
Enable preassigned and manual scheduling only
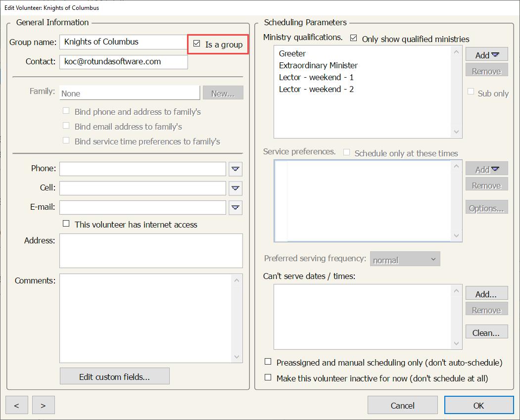pos(268,362)
